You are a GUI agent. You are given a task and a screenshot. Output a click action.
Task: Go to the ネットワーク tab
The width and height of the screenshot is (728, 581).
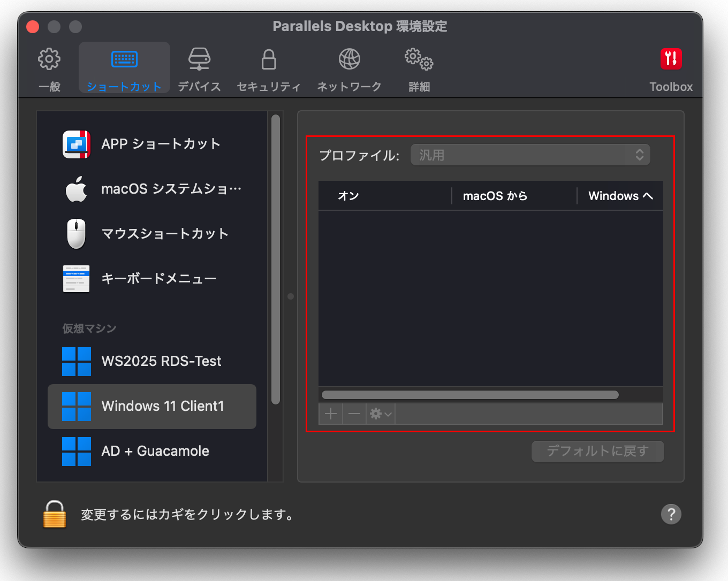[349, 70]
